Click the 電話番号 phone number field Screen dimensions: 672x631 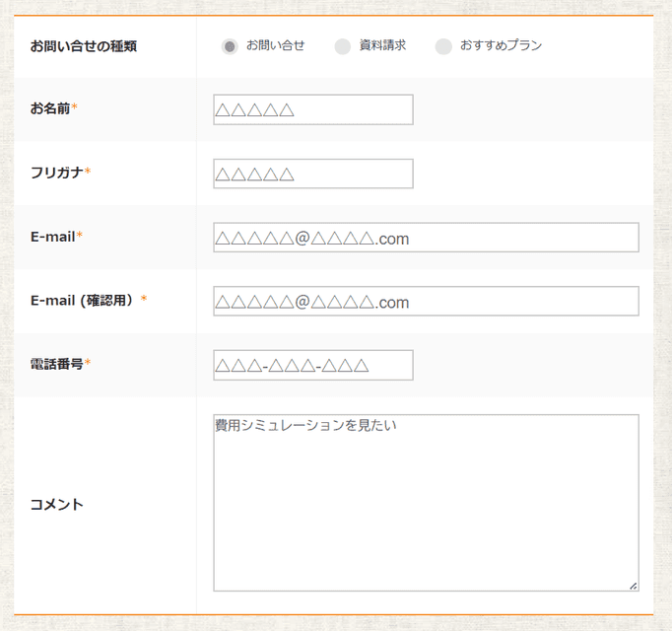click(312, 365)
